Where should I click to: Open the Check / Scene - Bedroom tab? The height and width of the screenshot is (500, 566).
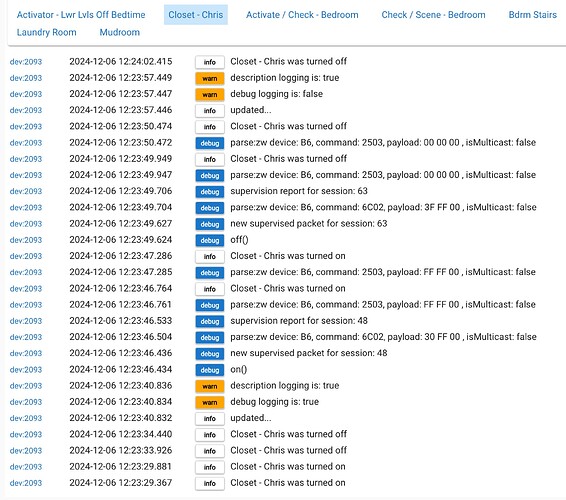pyautogui.click(x=433, y=15)
